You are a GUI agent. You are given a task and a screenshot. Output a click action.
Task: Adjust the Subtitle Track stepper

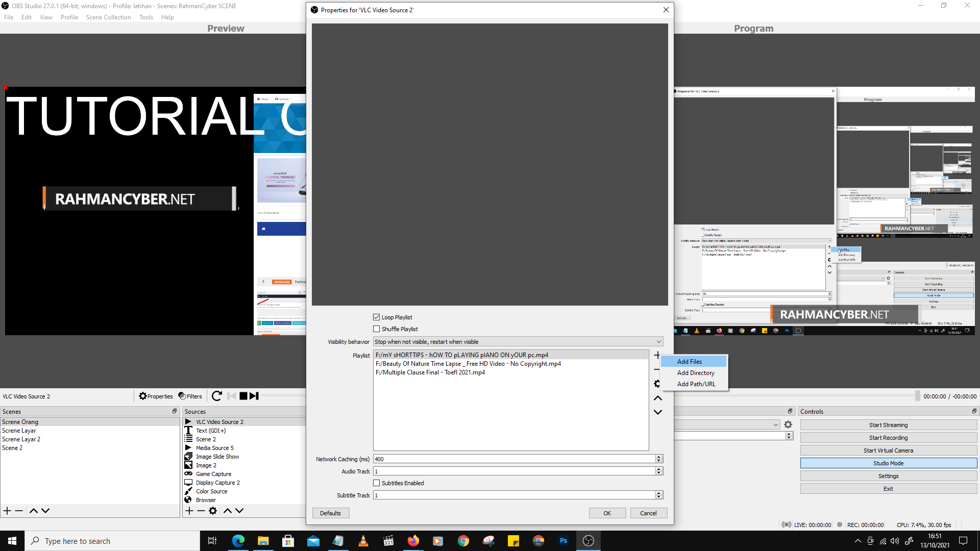[x=659, y=495]
